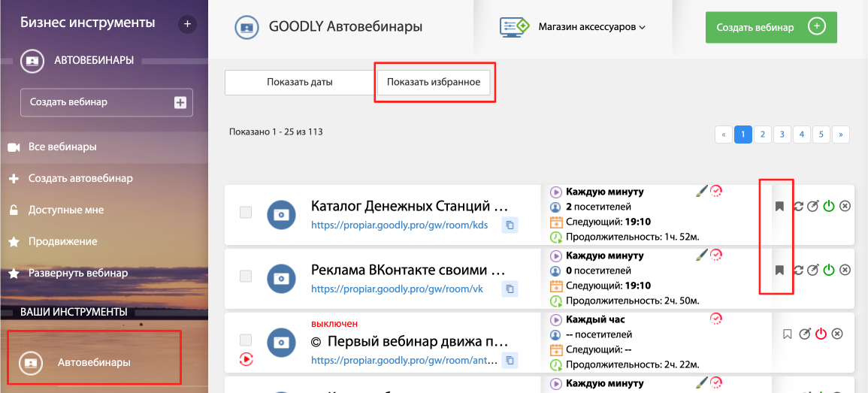Open Автовебинары under Ваши инструменты

point(93,362)
